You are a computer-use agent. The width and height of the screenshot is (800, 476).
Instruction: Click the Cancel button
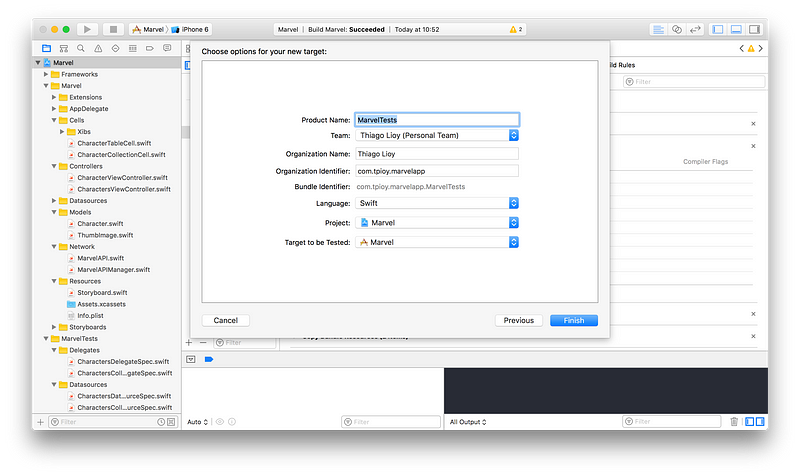pyautogui.click(x=226, y=320)
